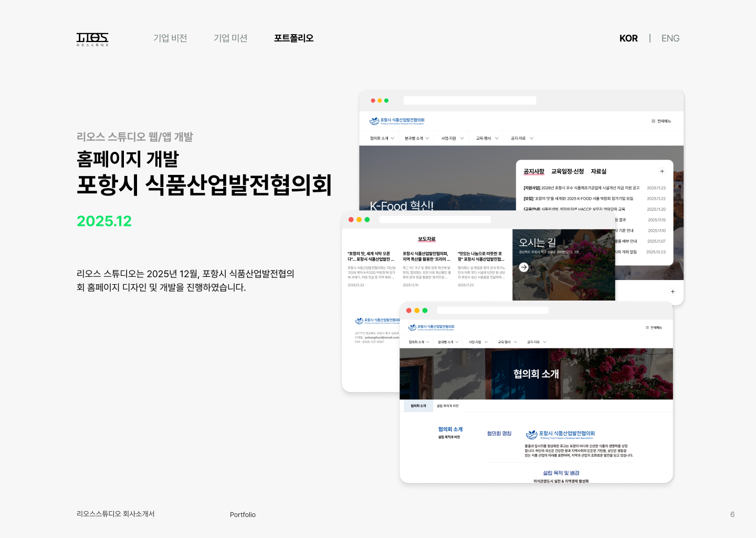Open [교육안내] HACCP notice row
Screen dimensions: 756x538
pyautogui.click(x=594, y=209)
